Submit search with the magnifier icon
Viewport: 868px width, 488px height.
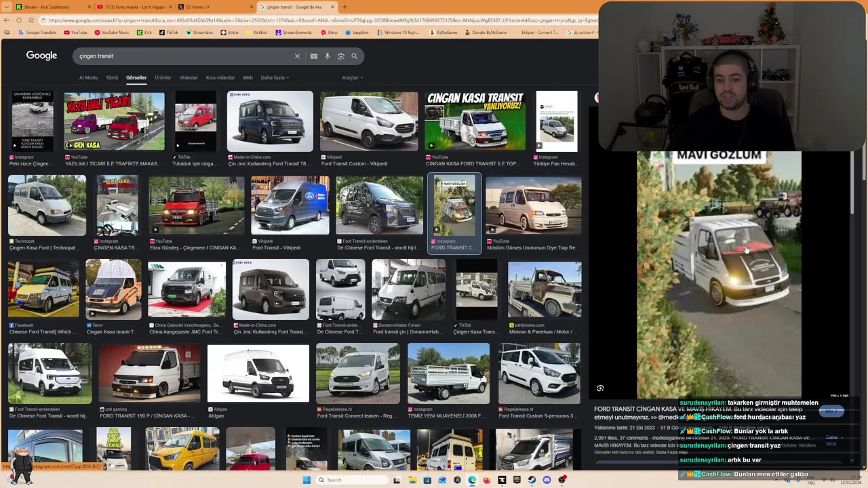[354, 56]
